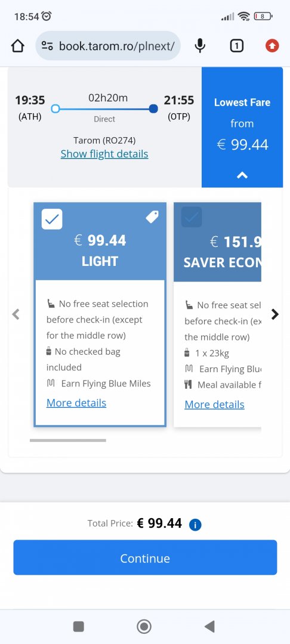
Task: Click the horizontal fare carousel scrollbar
Action: [x=68, y=440]
